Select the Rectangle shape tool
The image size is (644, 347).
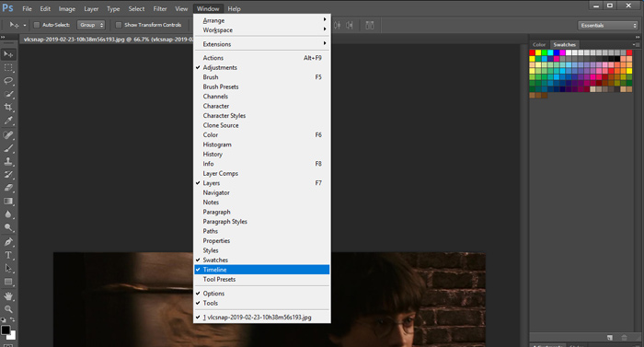[x=8, y=282]
